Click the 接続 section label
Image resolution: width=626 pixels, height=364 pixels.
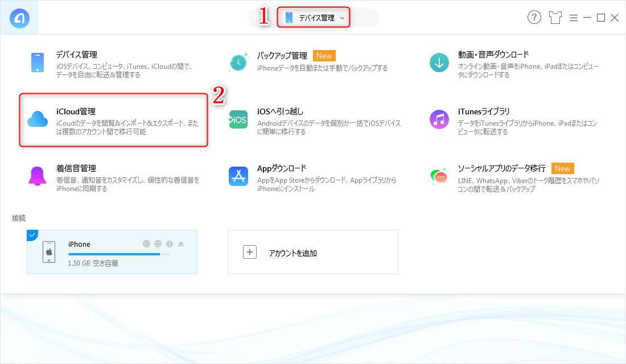(19, 218)
